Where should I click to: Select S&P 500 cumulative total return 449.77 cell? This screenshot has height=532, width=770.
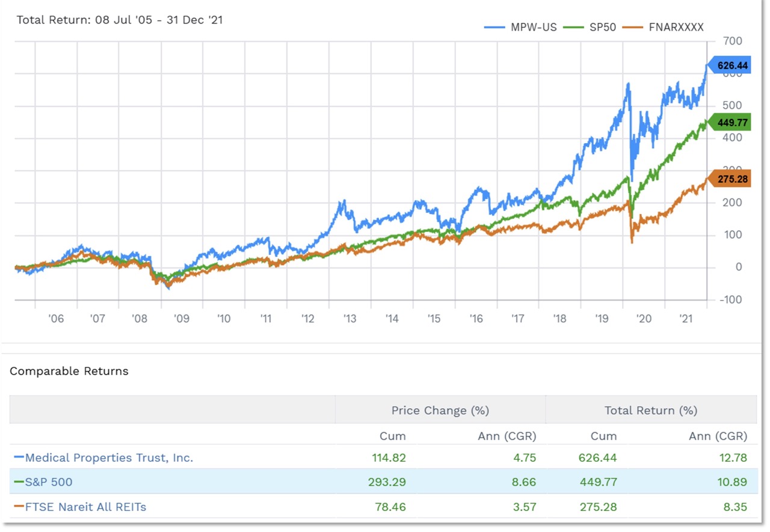pos(599,482)
